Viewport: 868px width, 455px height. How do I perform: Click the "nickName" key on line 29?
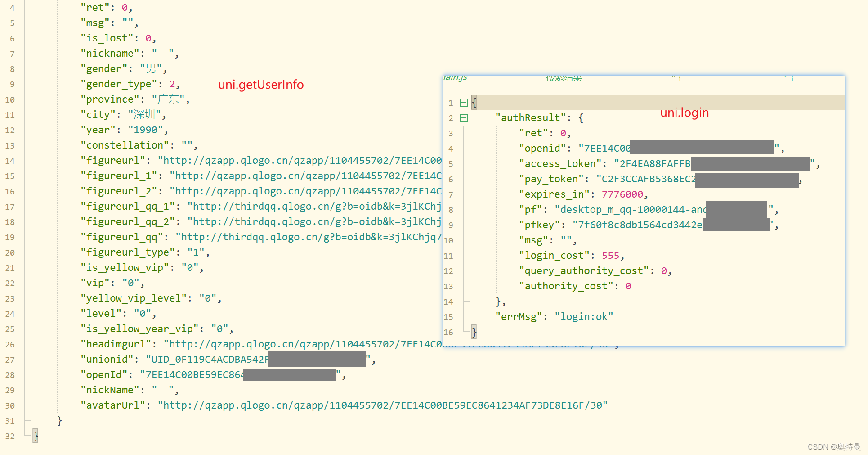point(110,390)
